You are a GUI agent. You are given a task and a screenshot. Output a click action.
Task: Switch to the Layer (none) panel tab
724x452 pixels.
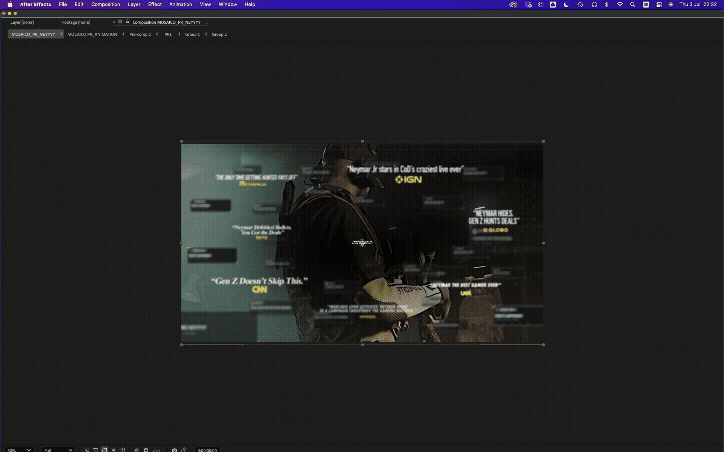click(x=22, y=22)
